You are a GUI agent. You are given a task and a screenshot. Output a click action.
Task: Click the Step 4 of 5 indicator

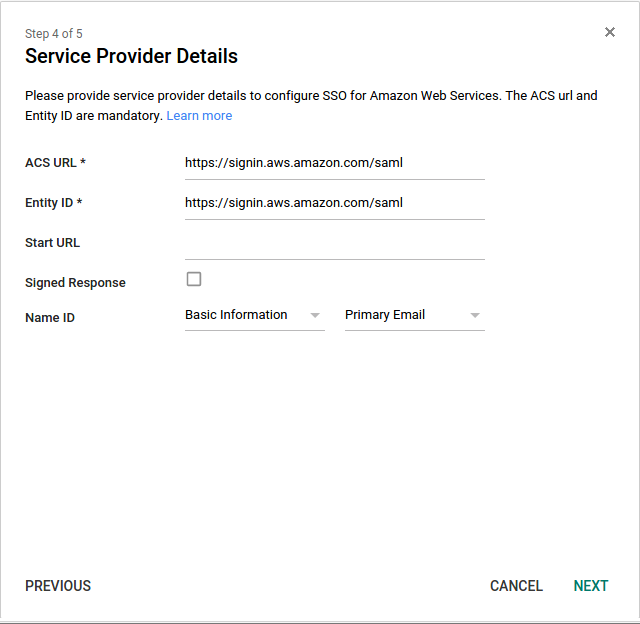pos(53,33)
